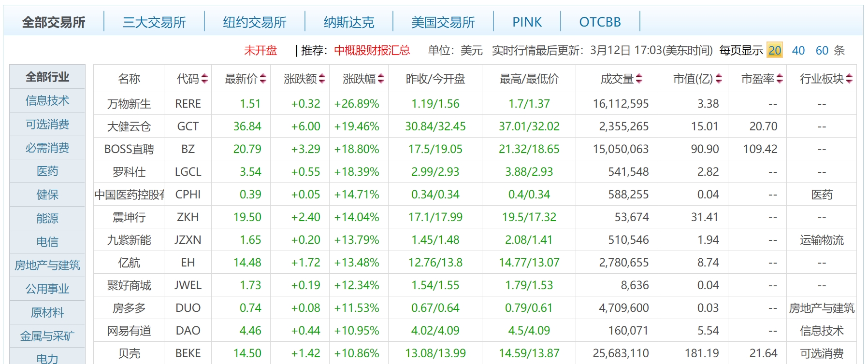Click ticker code DUO

(x=188, y=308)
